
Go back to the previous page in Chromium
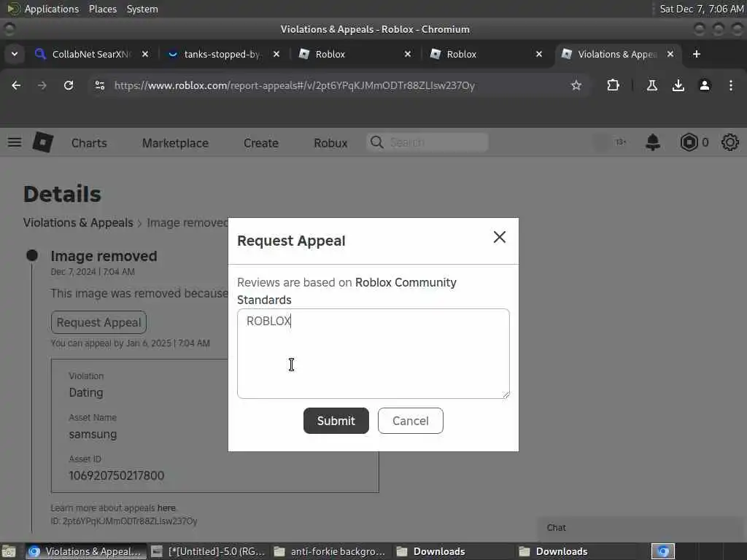pyautogui.click(x=16, y=85)
